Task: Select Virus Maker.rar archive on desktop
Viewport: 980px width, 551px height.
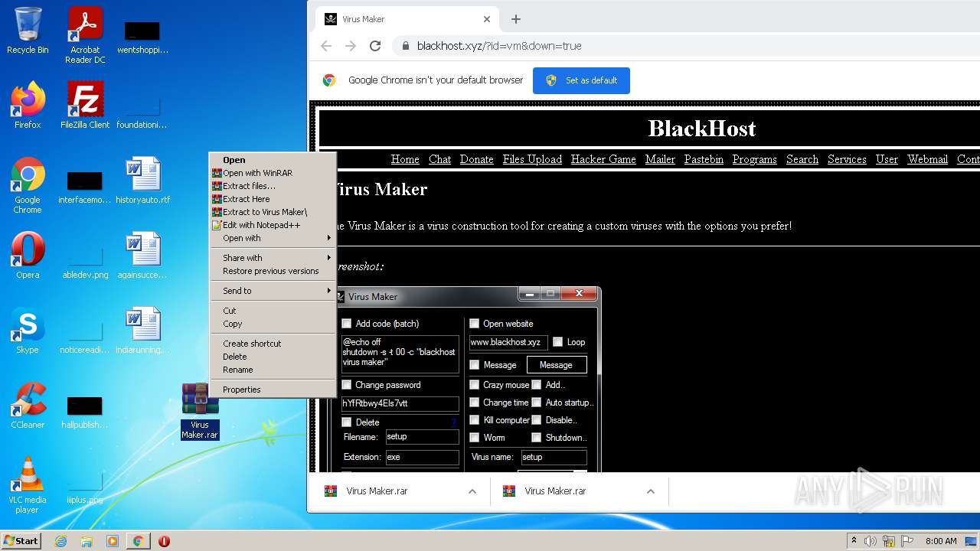Action: pyautogui.click(x=200, y=411)
